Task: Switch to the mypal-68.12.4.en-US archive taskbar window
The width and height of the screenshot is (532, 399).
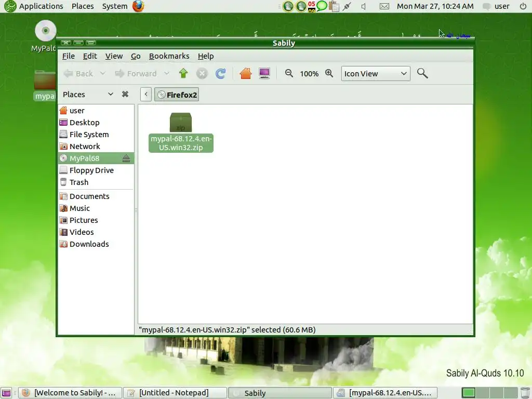Action: pyautogui.click(x=385, y=393)
